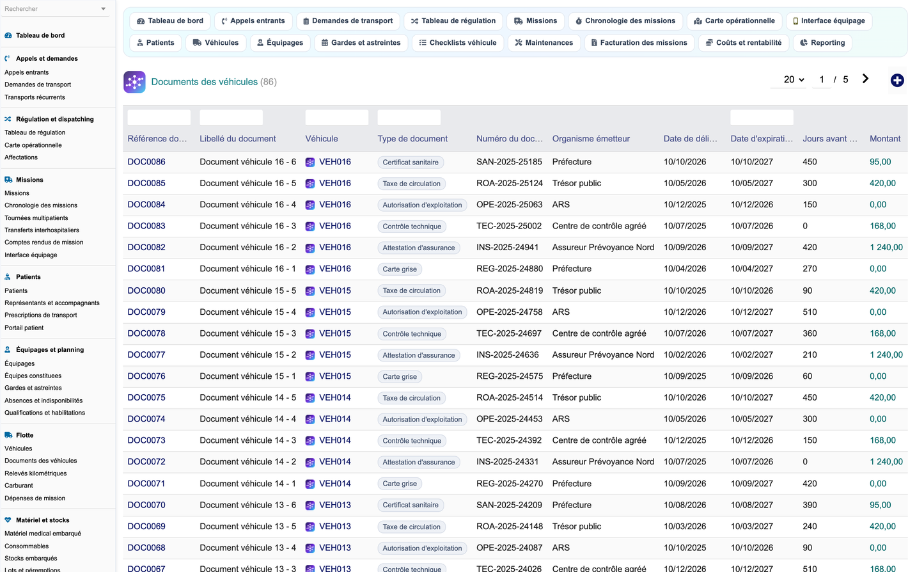Click Attestation d'assurance tag in DOC0072 row

(x=419, y=463)
